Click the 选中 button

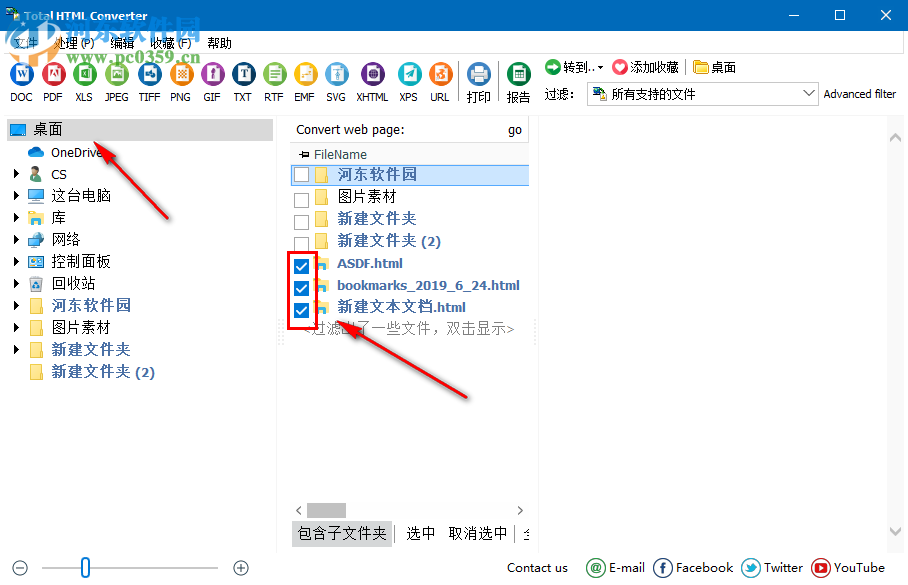pos(420,533)
